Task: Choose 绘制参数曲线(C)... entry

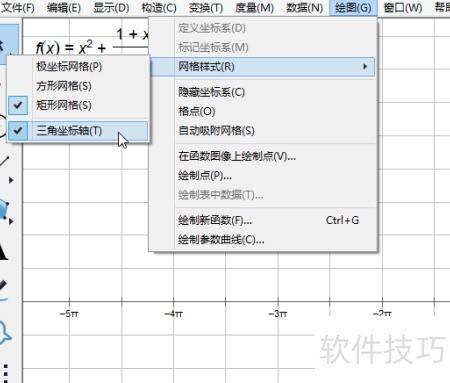Action: pyautogui.click(x=263, y=240)
